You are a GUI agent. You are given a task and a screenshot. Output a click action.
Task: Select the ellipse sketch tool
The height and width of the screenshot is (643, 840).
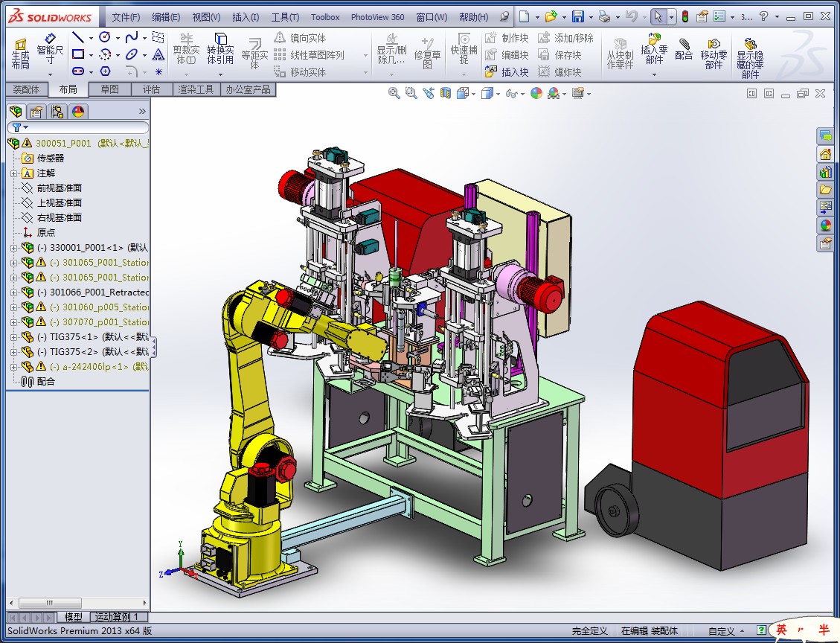point(131,54)
